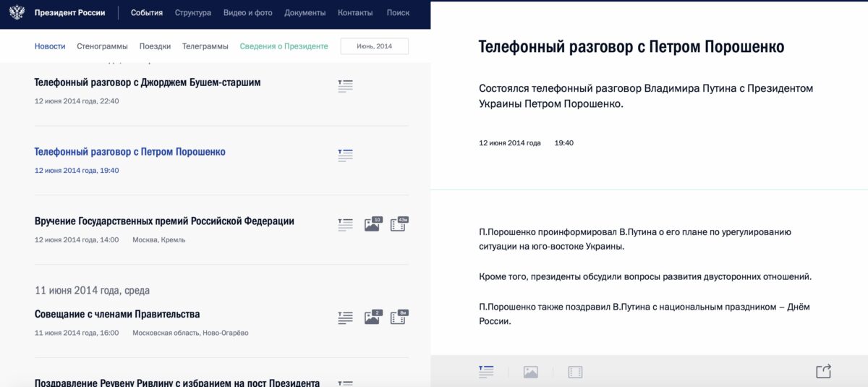The width and height of the screenshot is (868, 387).
Task: Click the paragraph beginning Кроме того, президенты обсудили
Action: point(645,277)
